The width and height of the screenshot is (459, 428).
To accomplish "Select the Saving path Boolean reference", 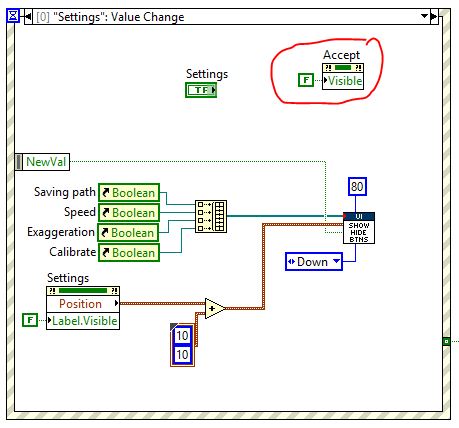I will click(x=129, y=193).
